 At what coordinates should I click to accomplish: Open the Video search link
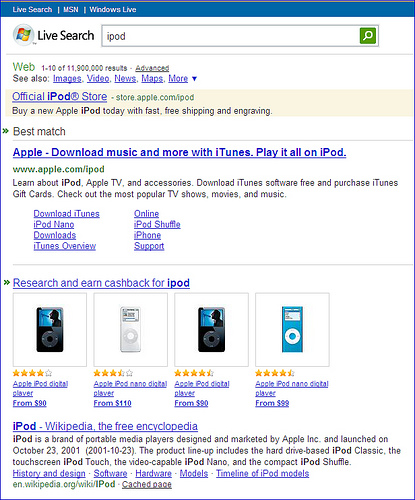(98, 79)
